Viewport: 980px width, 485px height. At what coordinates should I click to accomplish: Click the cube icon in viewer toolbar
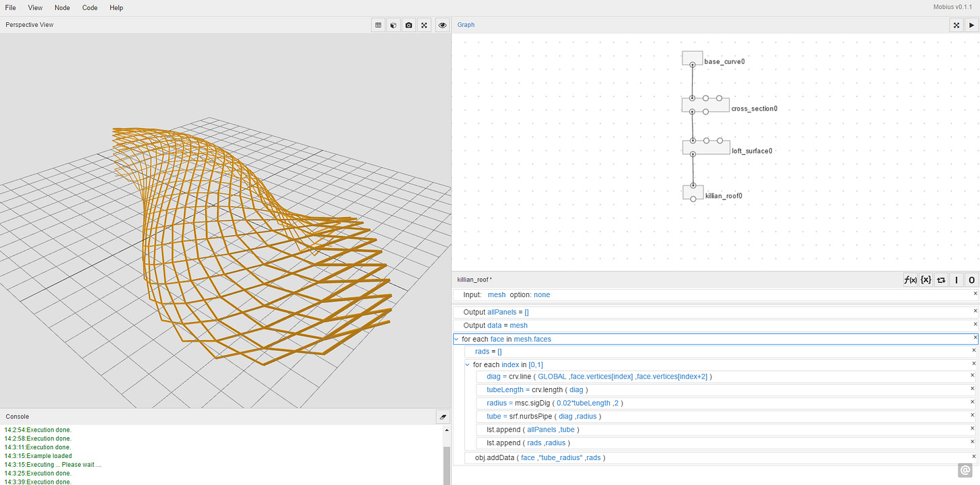coord(394,25)
